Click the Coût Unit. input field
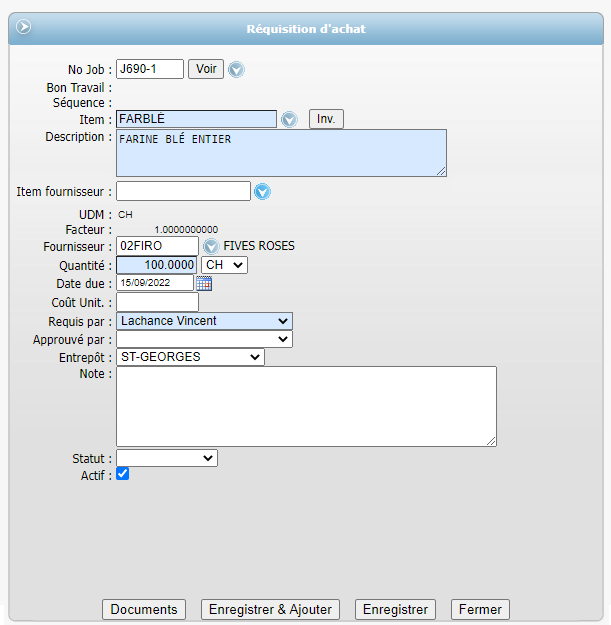 click(x=157, y=302)
